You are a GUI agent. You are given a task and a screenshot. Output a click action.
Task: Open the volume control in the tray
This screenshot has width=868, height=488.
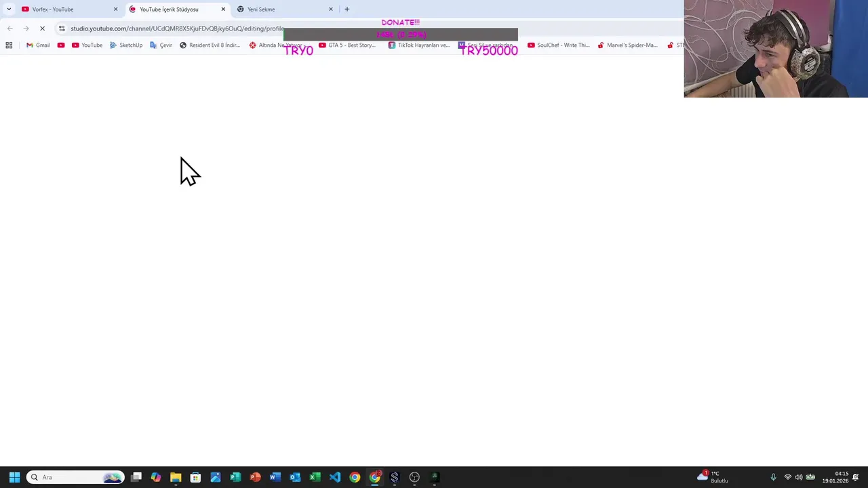tap(799, 477)
